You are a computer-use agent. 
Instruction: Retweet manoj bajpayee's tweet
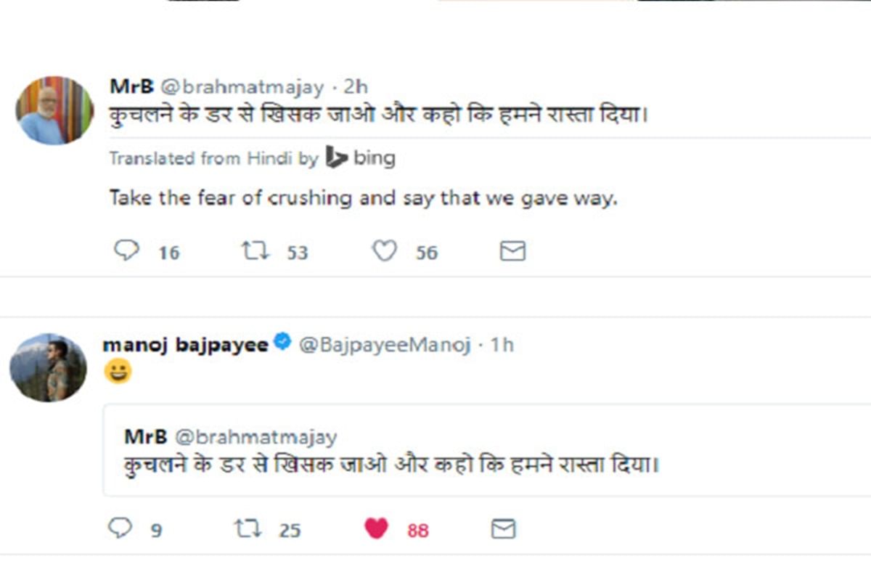coord(248,528)
